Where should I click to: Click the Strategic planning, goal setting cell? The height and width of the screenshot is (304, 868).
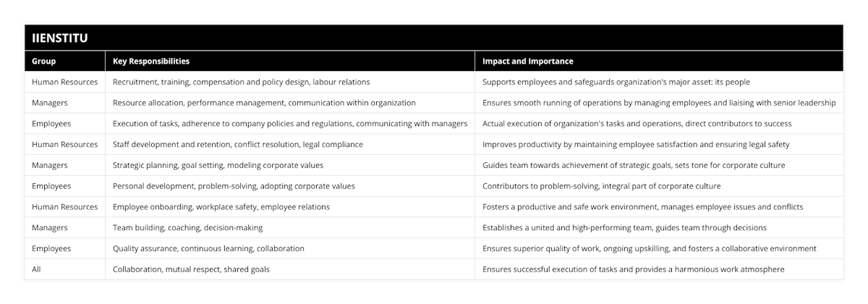tap(218, 165)
